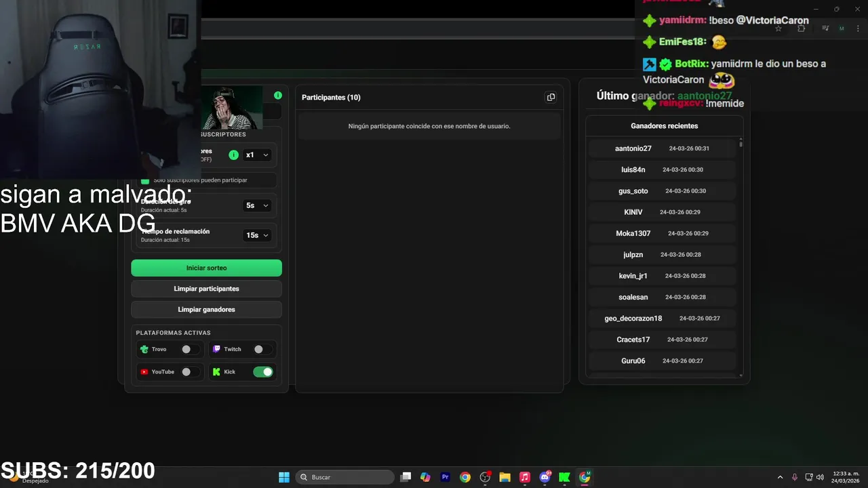The width and height of the screenshot is (868, 488).
Task: Click the info icon beside the x1 multiplier
Action: point(233,155)
